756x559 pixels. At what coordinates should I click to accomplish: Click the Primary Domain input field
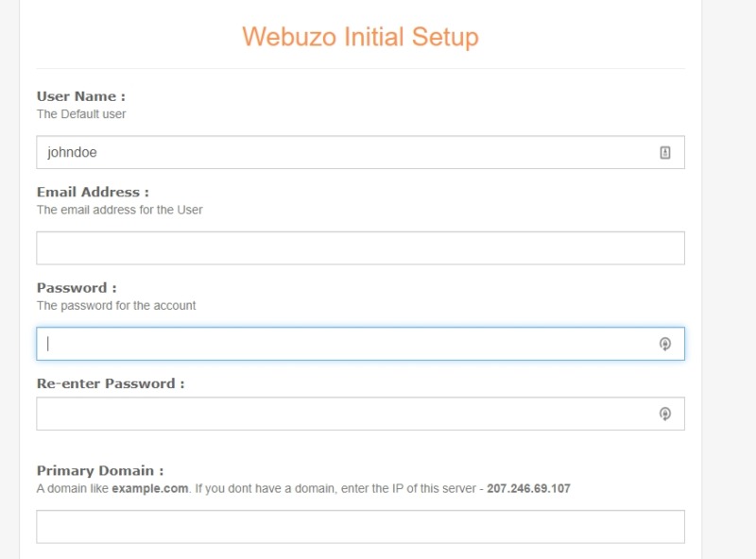(360, 527)
